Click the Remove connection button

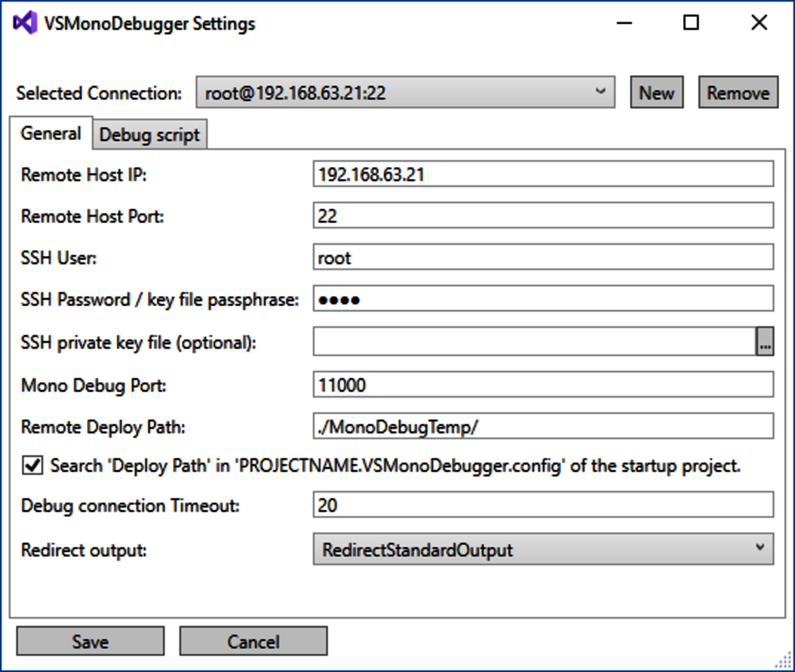pos(738,92)
